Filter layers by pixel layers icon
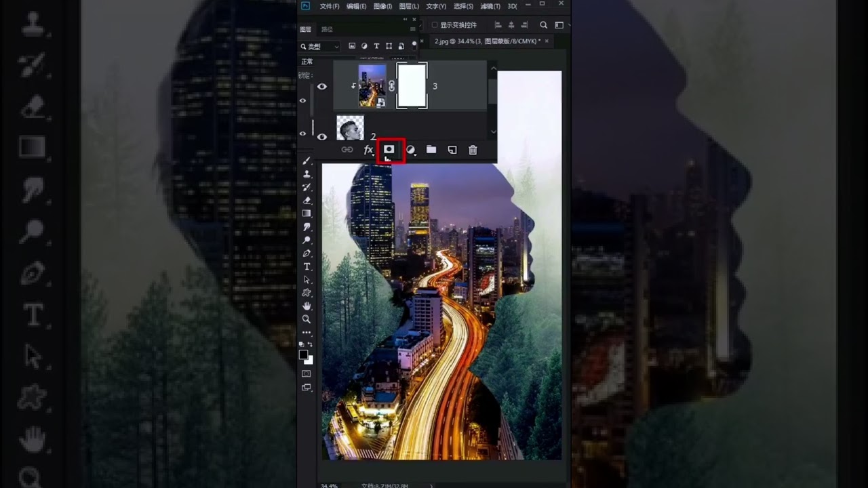 352,46
